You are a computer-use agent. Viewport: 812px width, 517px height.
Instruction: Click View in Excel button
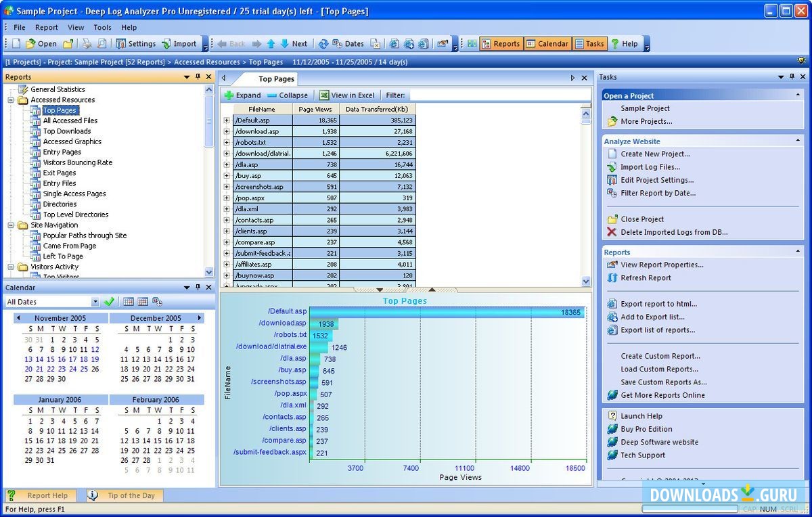(347, 95)
